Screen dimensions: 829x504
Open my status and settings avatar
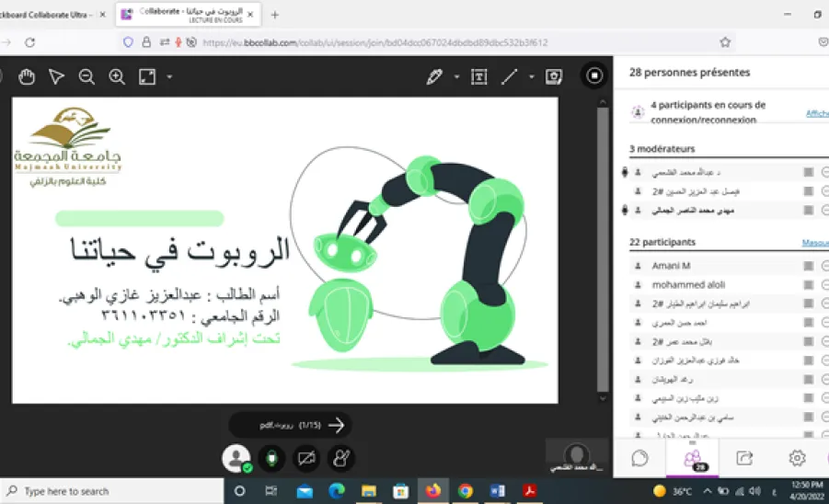point(236,458)
